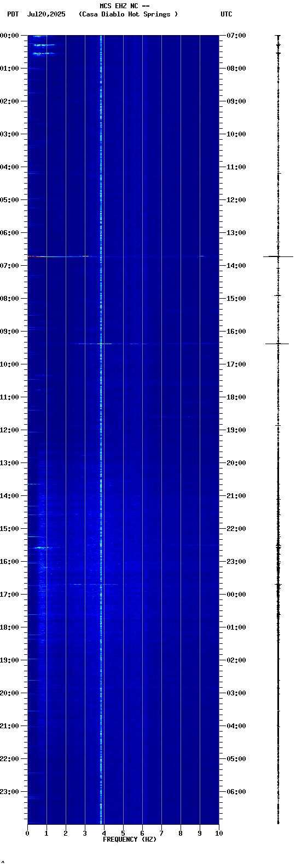Click UTC time label '00:00'
This screenshot has height=868, width=302.
click(236, 595)
